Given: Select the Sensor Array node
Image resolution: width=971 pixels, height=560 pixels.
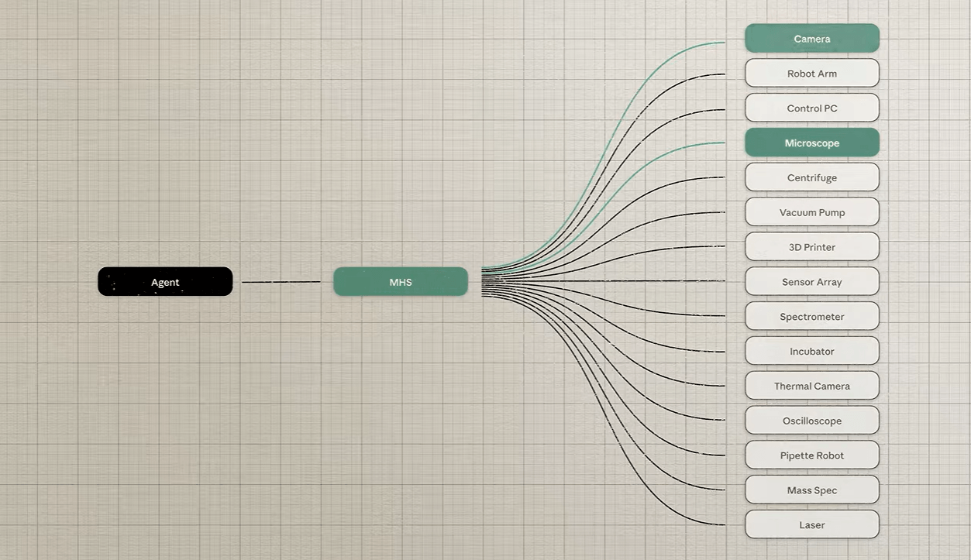Looking at the screenshot, I should [x=812, y=282].
